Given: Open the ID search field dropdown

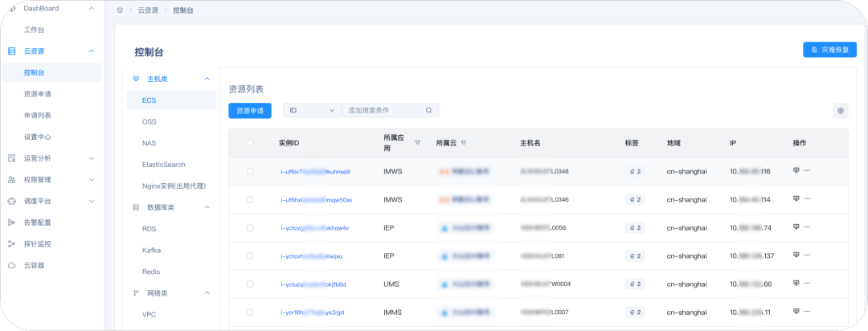Looking at the screenshot, I should [x=312, y=111].
